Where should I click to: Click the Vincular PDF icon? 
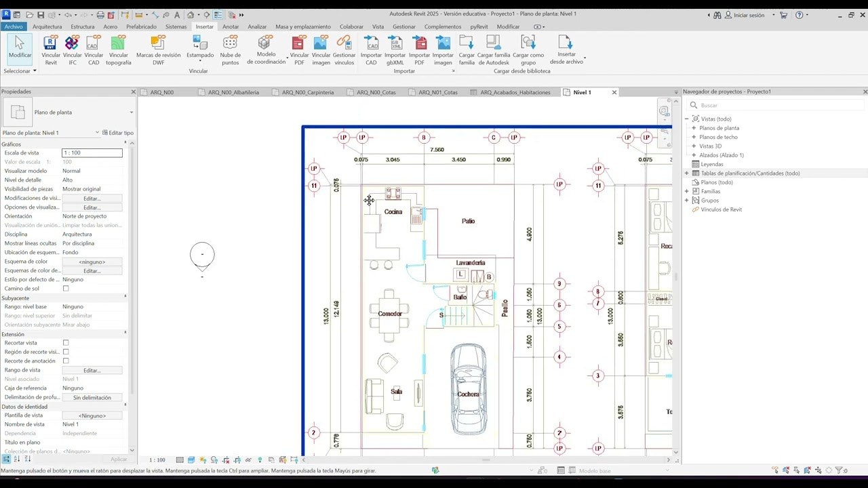tap(299, 51)
